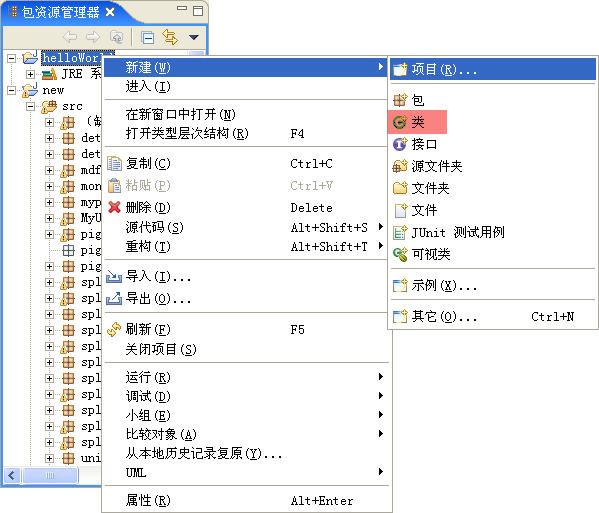The image size is (599, 513).
Task: Click the 类 new class icon
Action: pos(400,122)
